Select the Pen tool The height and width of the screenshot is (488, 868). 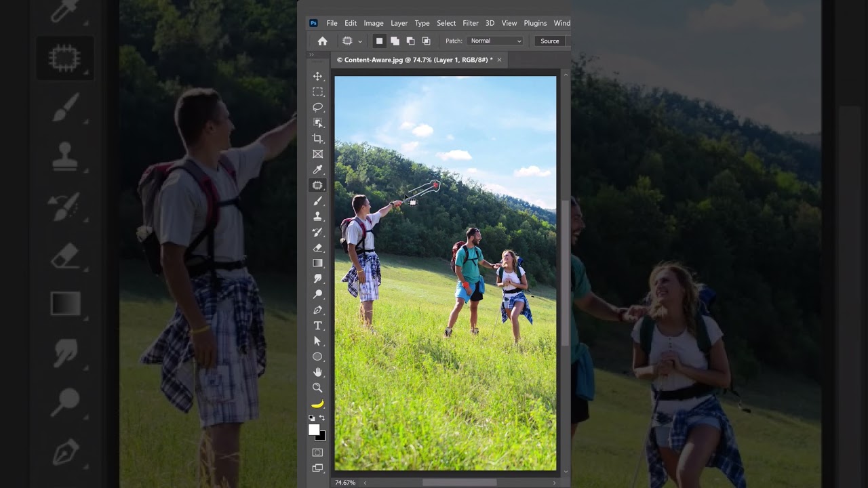click(317, 310)
